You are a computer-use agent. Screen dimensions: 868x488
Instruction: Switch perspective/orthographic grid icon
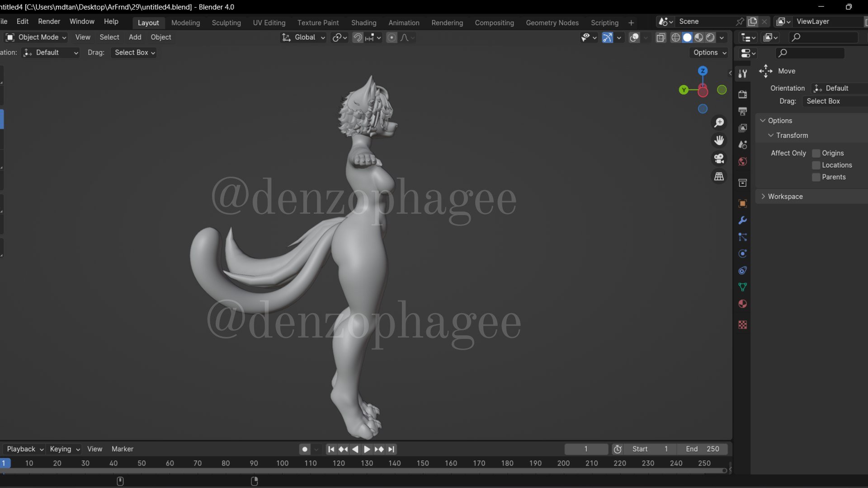[x=719, y=177]
